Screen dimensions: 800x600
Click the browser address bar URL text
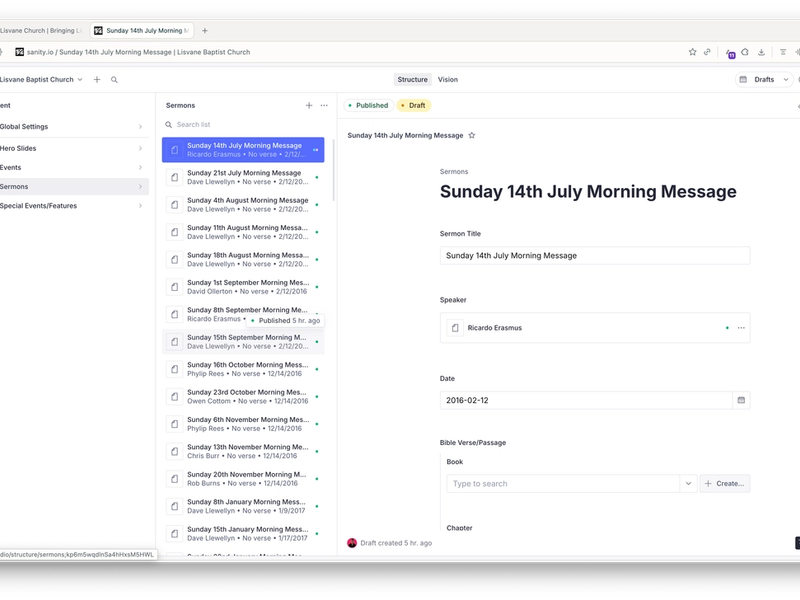pyautogui.click(x=138, y=52)
